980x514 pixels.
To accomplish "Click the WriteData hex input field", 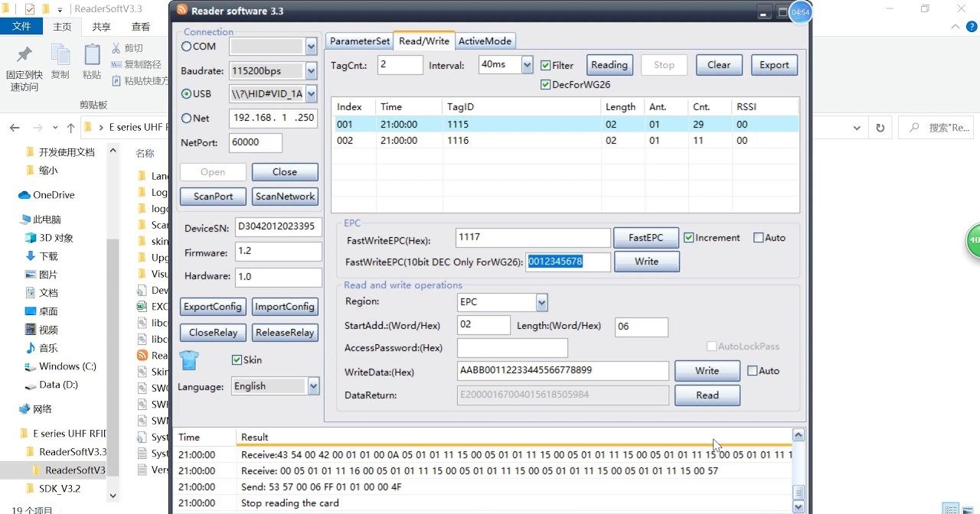I will click(x=563, y=371).
